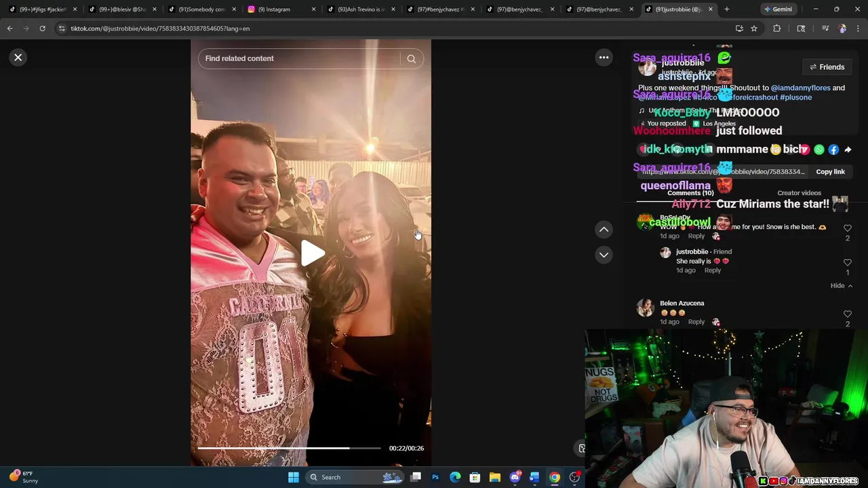Open OBS Studio from the taskbar
This screenshot has width=868, height=488.
574,477
